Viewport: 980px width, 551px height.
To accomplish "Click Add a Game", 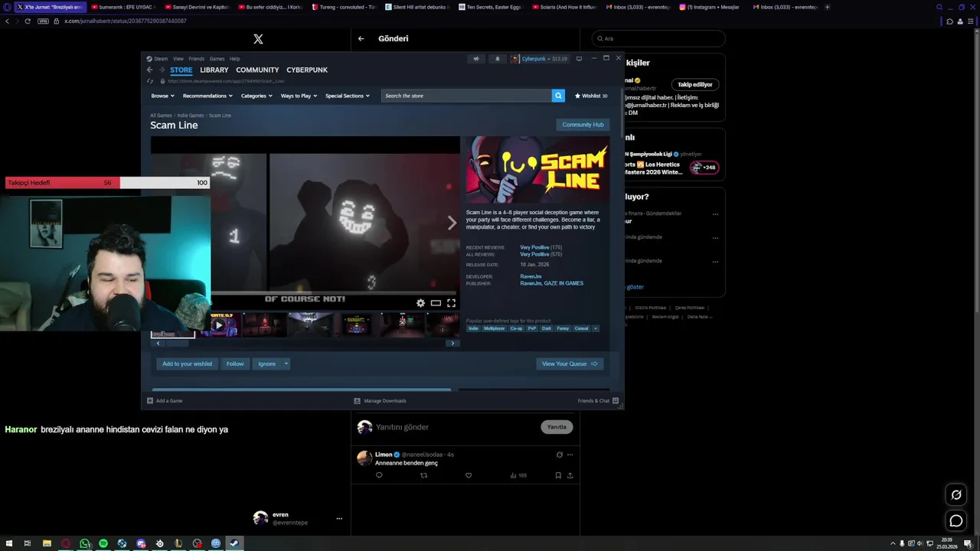I will pyautogui.click(x=165, y=400).
